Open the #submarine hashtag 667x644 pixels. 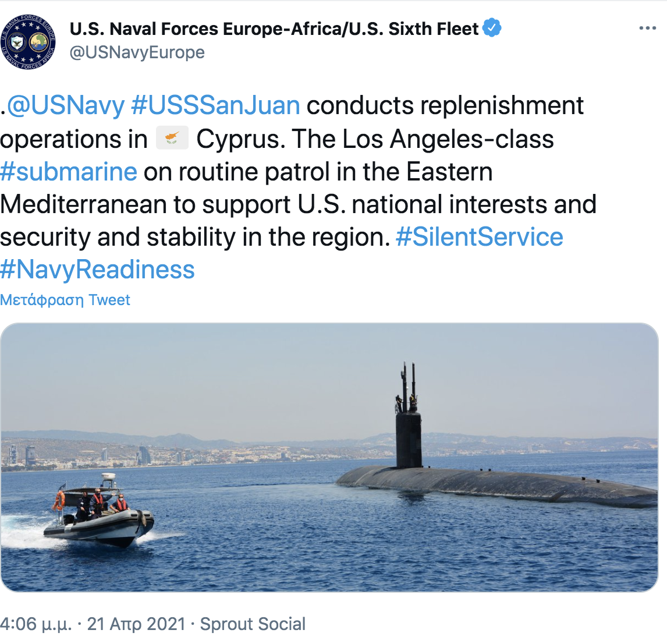click(x=69, y=172)
